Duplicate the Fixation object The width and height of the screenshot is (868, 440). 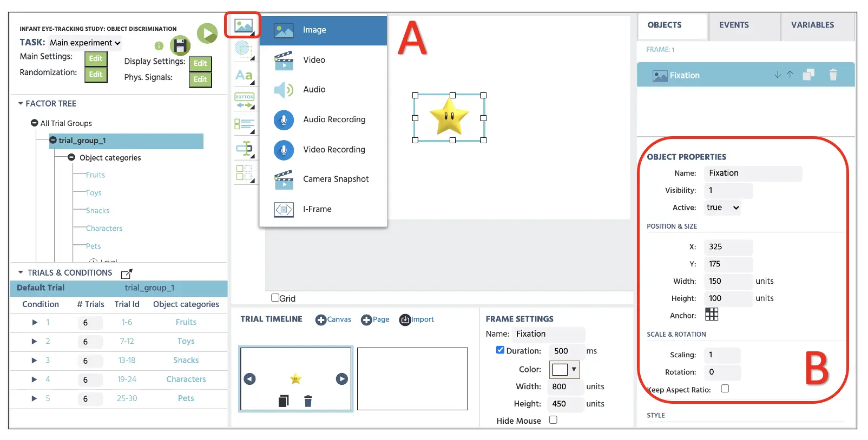pyautogui.click(x=808, y=75)
